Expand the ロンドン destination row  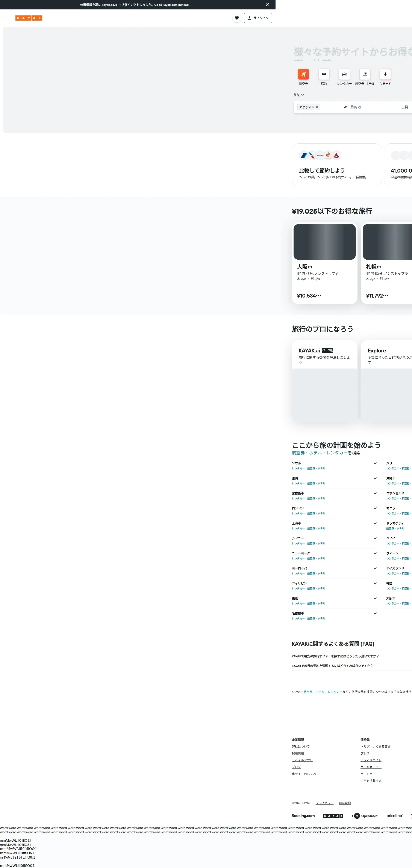coord(375,508)
